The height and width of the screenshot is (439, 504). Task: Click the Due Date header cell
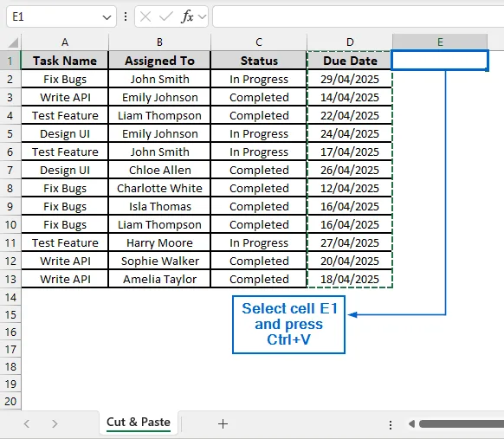click(350, 61)
